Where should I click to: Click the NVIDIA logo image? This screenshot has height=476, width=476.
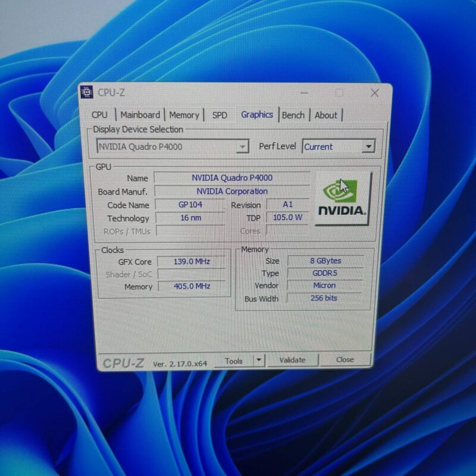click(x=343, y=199)
